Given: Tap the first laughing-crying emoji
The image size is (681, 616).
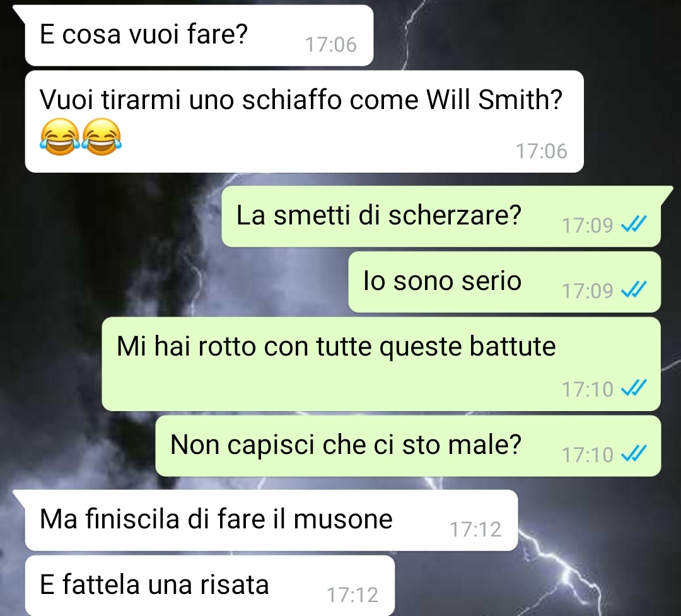Looking at the screenshot, I should [60, 136].
